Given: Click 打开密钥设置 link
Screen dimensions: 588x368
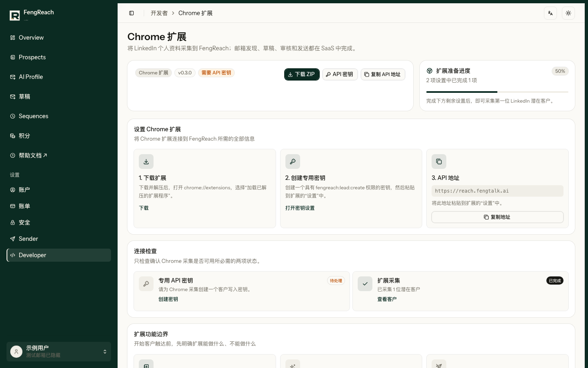Looking at the screenshot, I should (x=300, y=208).
